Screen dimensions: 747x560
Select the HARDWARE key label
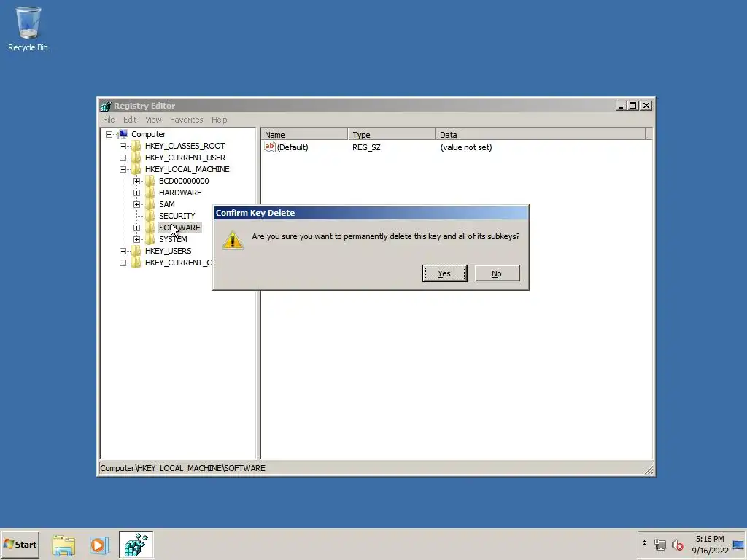(180, 192)
